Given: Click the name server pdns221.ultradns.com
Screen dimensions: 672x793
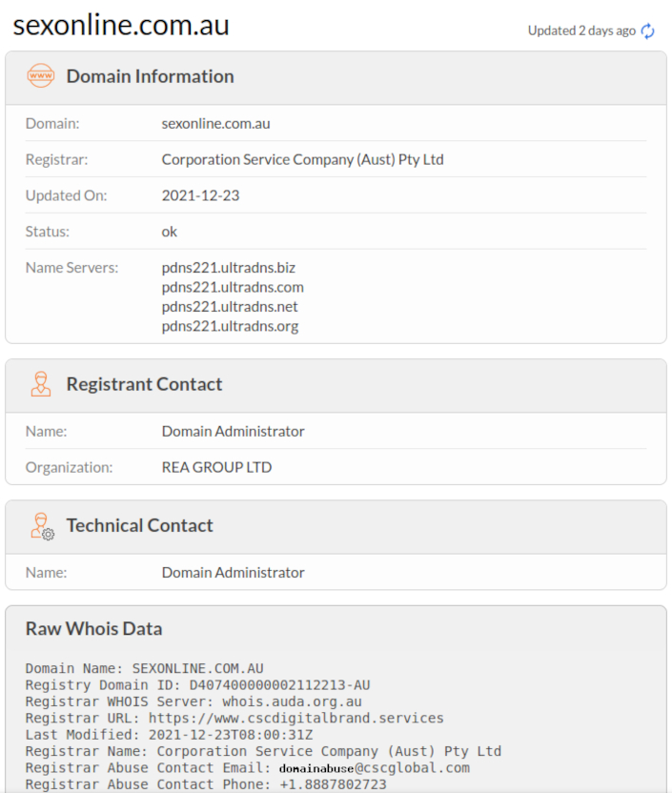Looking at the screenshot, I should coord(233,287).
